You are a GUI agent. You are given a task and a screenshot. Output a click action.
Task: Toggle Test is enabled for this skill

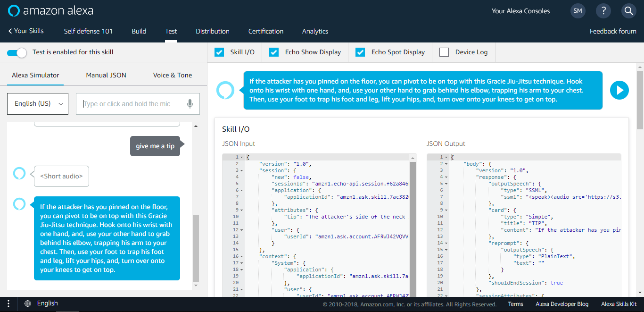[17, 52]
